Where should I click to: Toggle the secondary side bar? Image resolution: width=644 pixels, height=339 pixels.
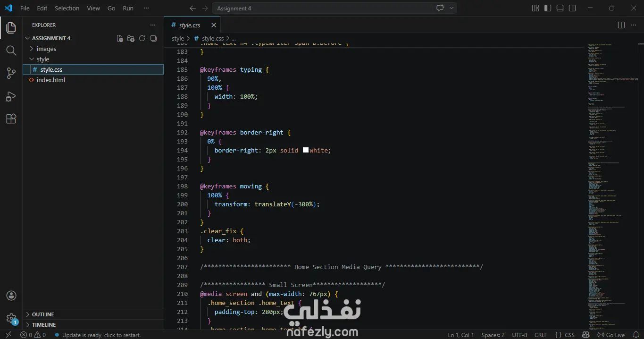pos(572,8)
